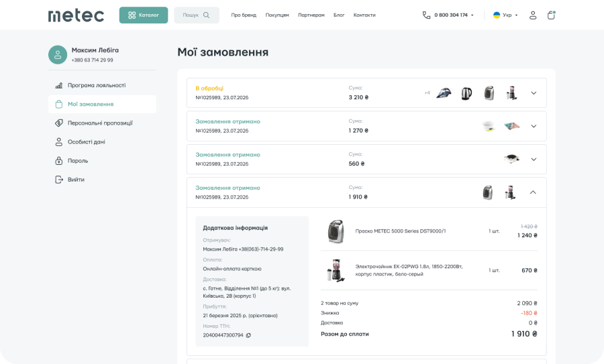This screenshot has width=604, height=364.
Task: Click the loyalty program chart icon
Action: [58, 85]
